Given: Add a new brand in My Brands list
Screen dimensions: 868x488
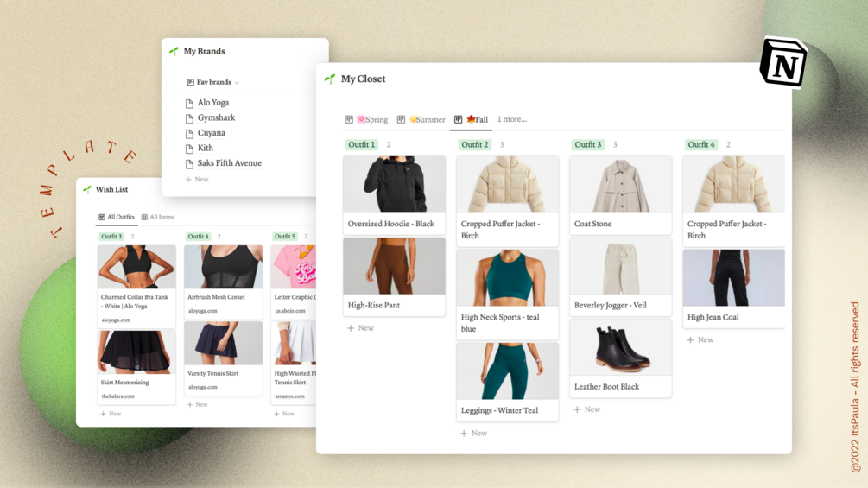Looking at the screenshot, I should (x=197, y=180).
